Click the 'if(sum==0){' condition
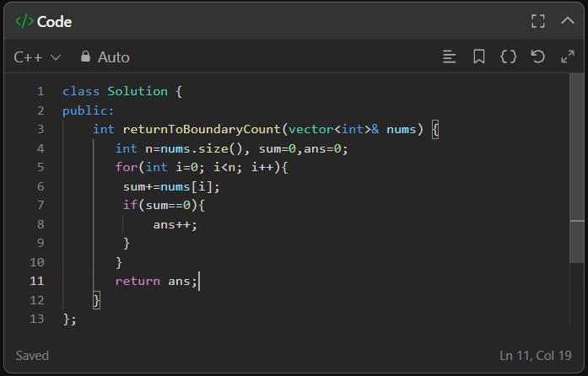Image resolution: width=588 pixels, height=376 pixels. pos(164,206)
